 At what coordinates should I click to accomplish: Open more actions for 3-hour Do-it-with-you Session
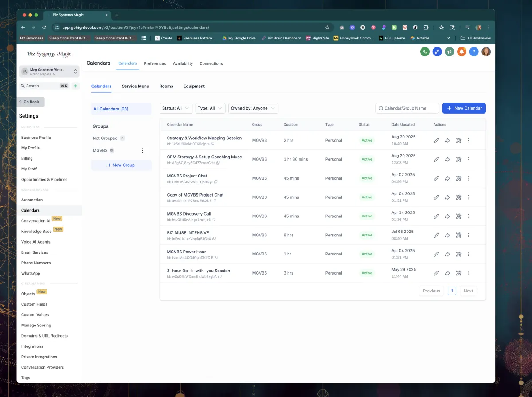coord(469,273)
